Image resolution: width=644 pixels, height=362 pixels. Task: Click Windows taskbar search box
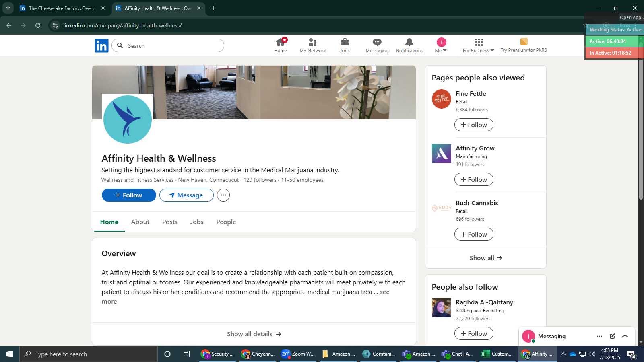[x=89, y=354]
